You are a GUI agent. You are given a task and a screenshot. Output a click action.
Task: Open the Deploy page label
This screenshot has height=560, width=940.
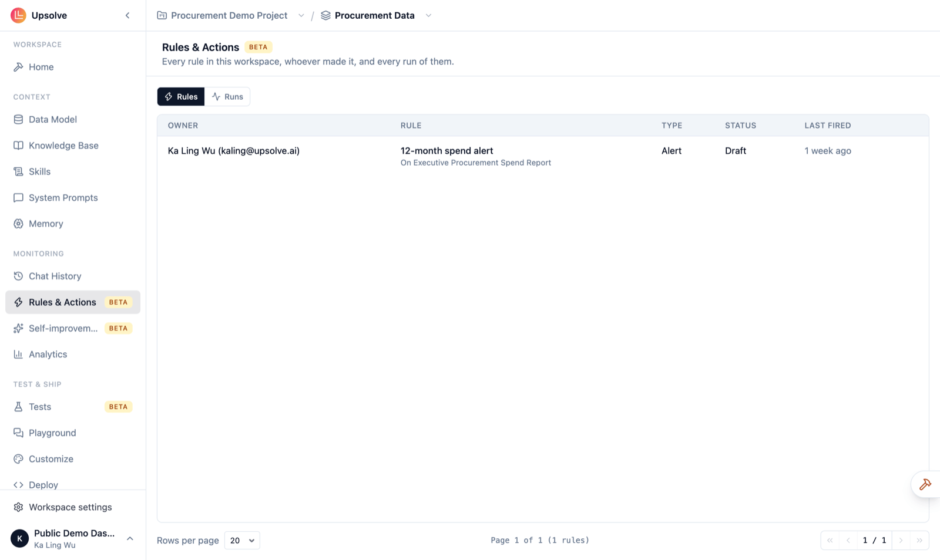(43, 485)
